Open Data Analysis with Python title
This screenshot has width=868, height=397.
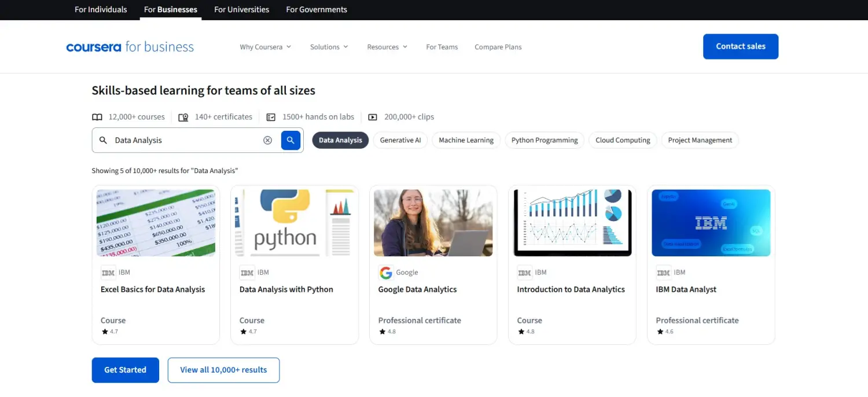click(286, 289)
